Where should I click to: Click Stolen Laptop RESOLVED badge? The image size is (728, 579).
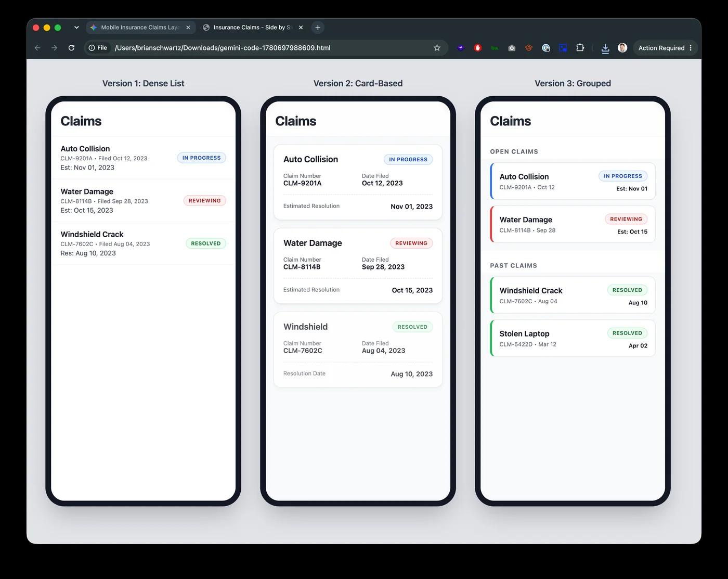click(627, 333)
